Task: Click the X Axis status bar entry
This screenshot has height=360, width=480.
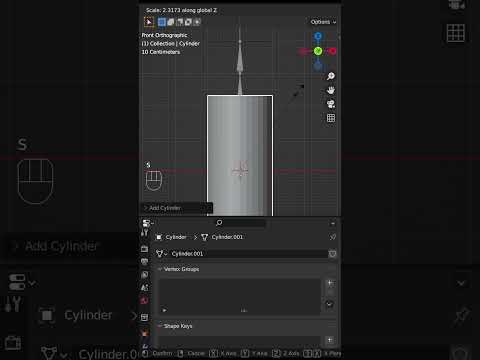Action: (x=223, y=353)
